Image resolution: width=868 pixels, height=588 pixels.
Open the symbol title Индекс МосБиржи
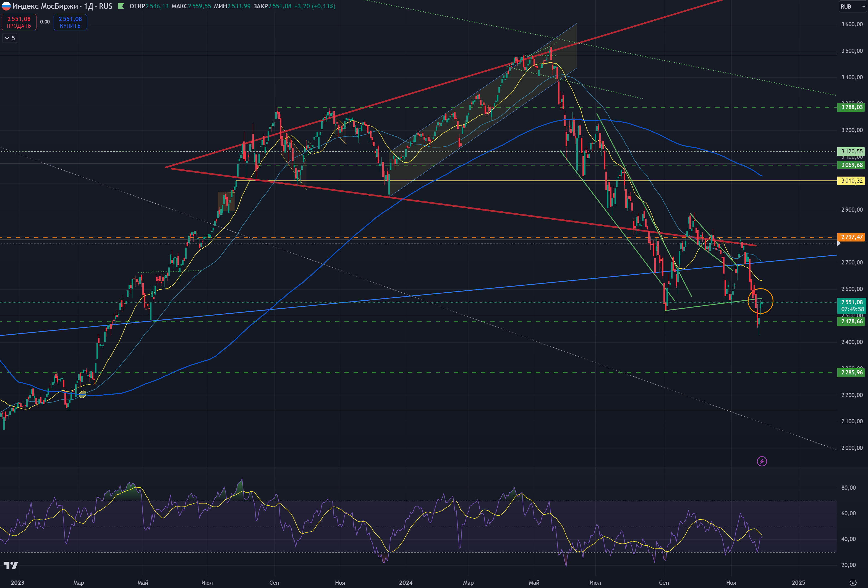click(45, 6)
